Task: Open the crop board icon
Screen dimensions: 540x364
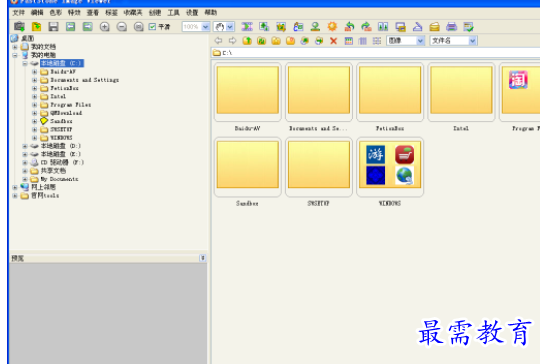Action: tap(281, 27)
